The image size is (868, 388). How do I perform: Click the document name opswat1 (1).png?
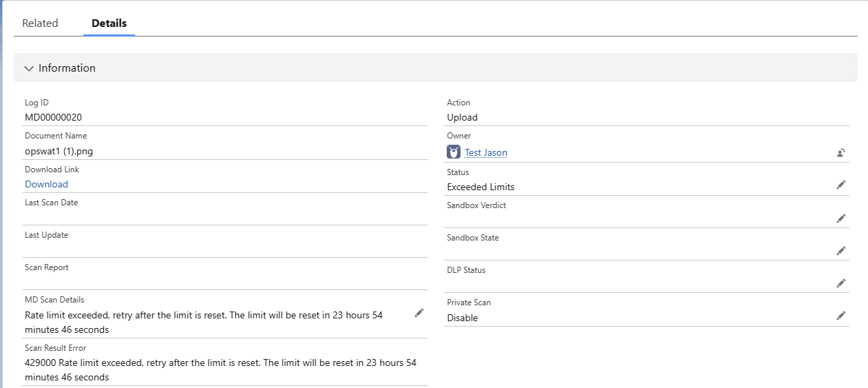click(x=59, y=151)
